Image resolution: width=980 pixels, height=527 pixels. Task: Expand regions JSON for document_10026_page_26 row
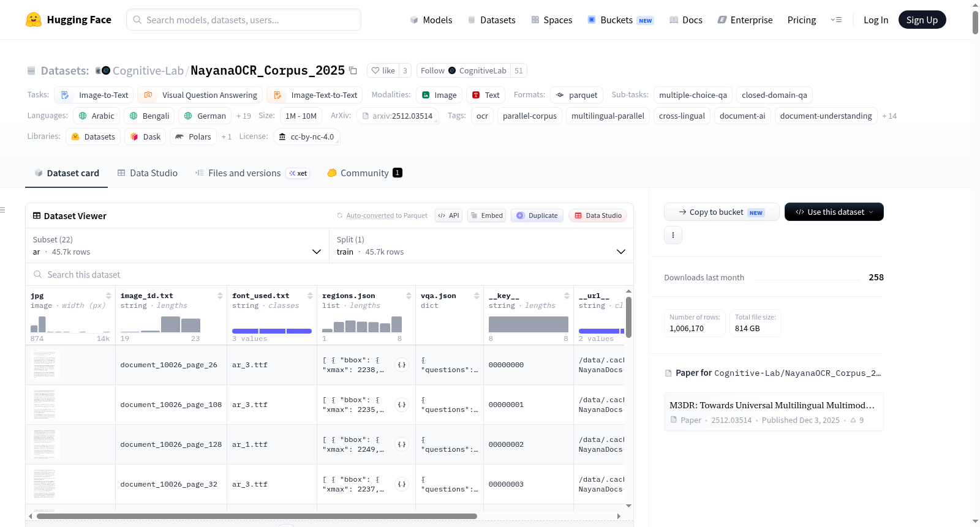[402, 365]
